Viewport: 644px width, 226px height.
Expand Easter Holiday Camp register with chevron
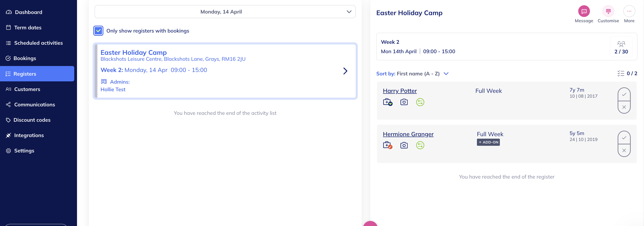click(345, 71)
